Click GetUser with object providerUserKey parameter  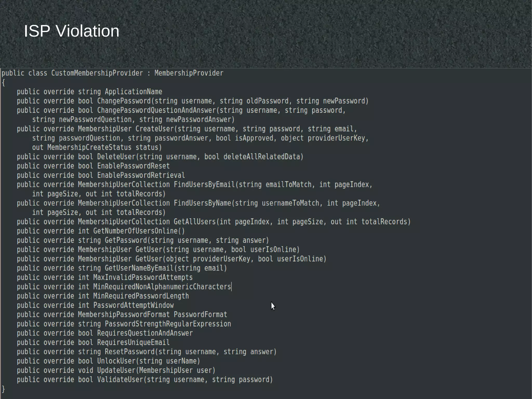pyautogui.click(x=171, y=259)
